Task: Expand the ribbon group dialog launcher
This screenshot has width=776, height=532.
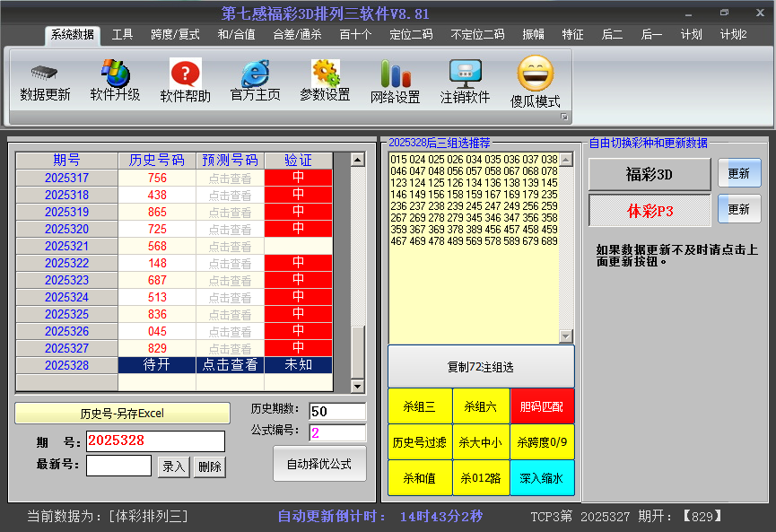Action: pyautogui.click(x=564, y=118)
